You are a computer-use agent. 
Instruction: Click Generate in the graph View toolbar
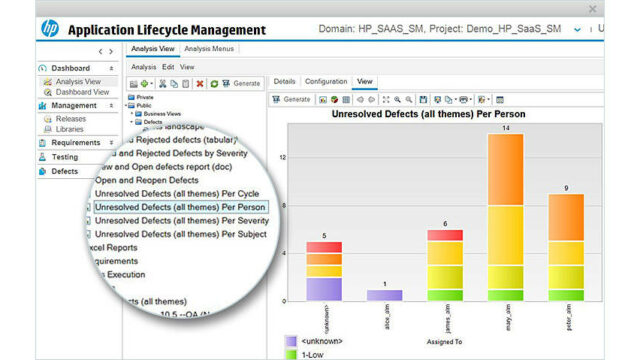tap(291, 99)
